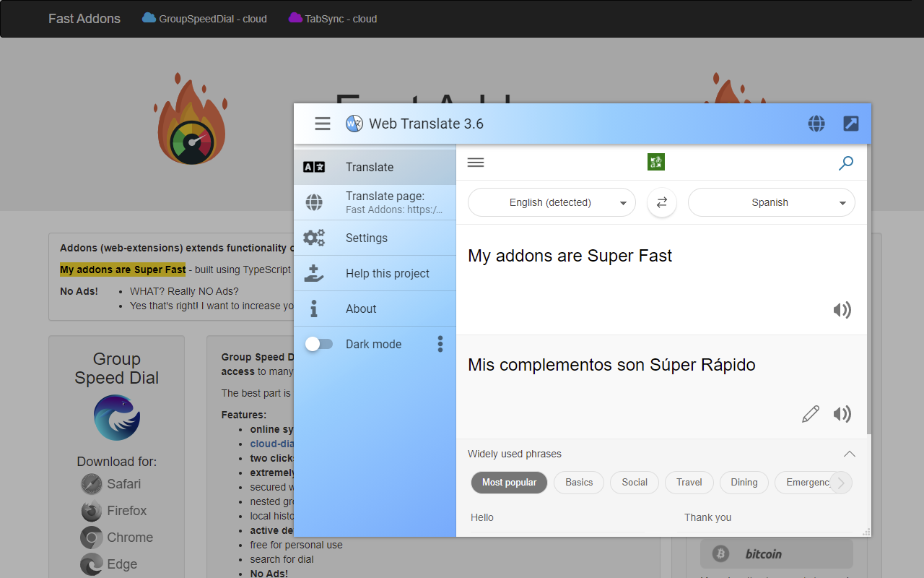The image size is (924, 578).
Task: Click the Chrome browser download icon
Action: (91, 538)
